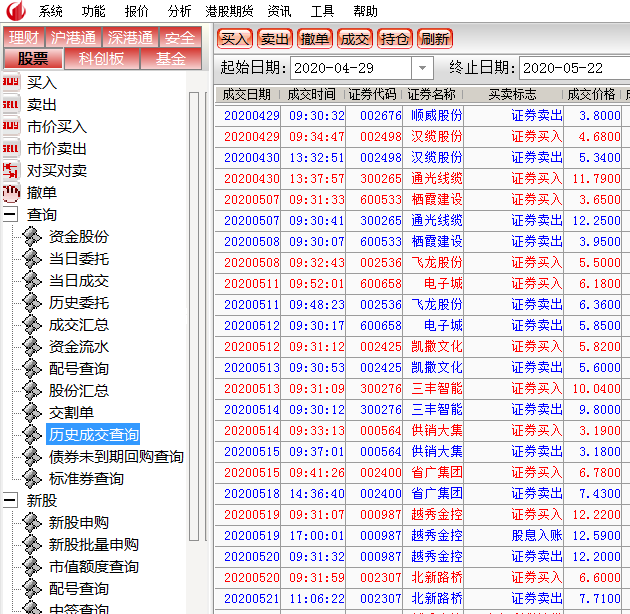This screenshot has height=614, width=630.
Task: Click the icon beside 资金股份
Action: (x=32, y=236)
